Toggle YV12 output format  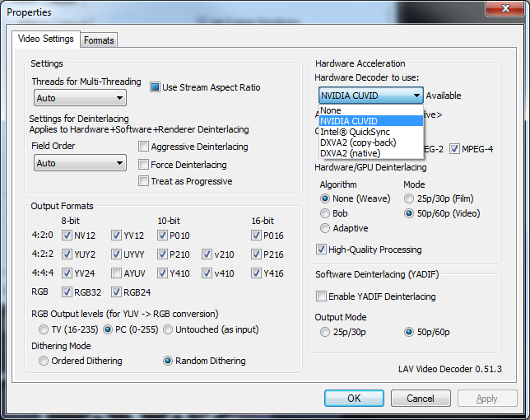116,236
